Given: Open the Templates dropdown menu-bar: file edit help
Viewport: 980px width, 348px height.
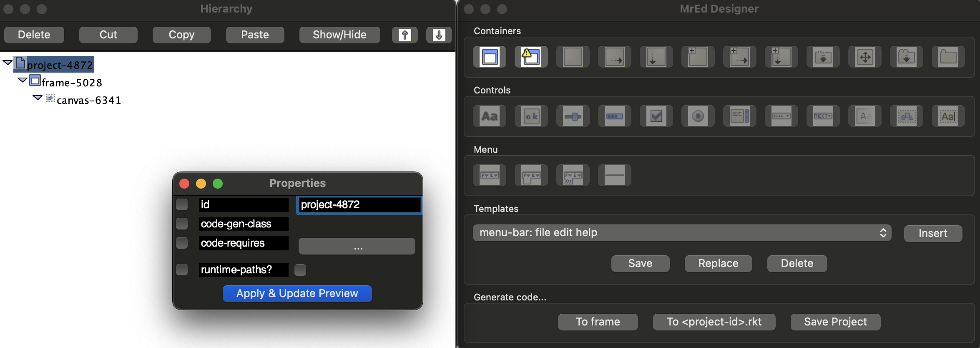Looking at the screenshot, I should [x=682, y=233].
